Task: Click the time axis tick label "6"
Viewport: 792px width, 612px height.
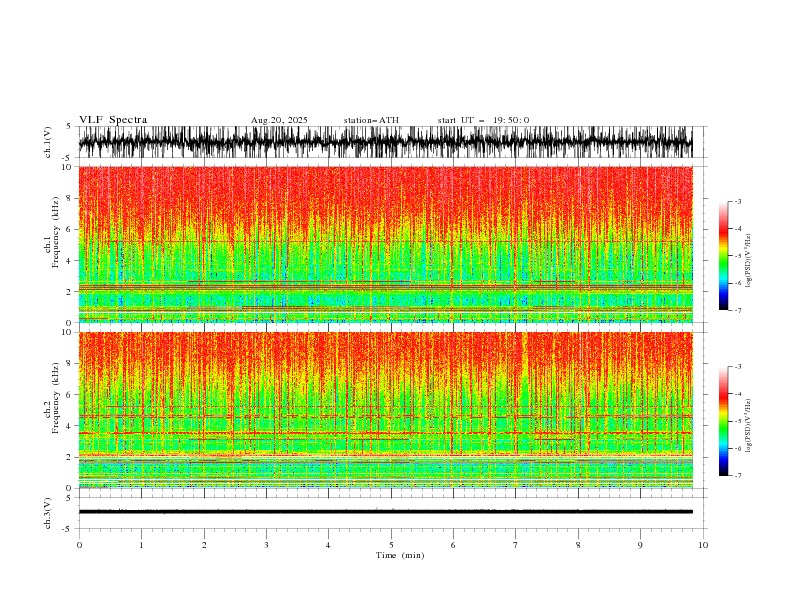Action: pyautogui.click(x=453, y=545)
